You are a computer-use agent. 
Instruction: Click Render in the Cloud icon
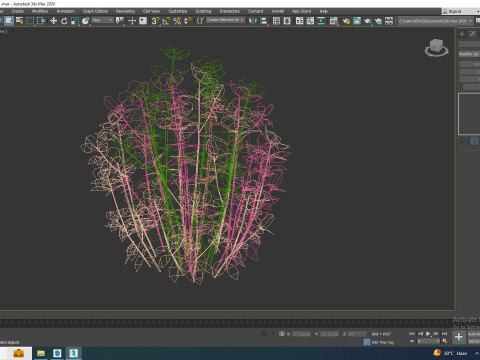pos(378,21)
